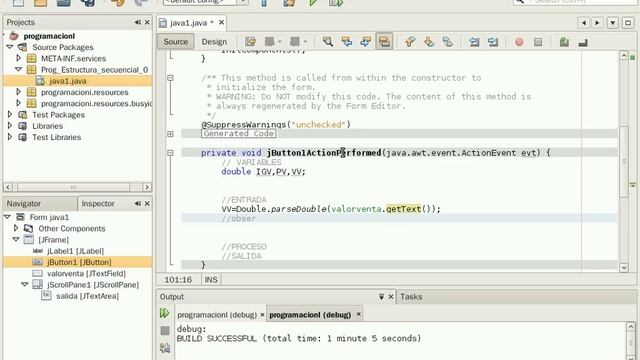Close first programacionI (debug) tab

[x=262, y=315]
